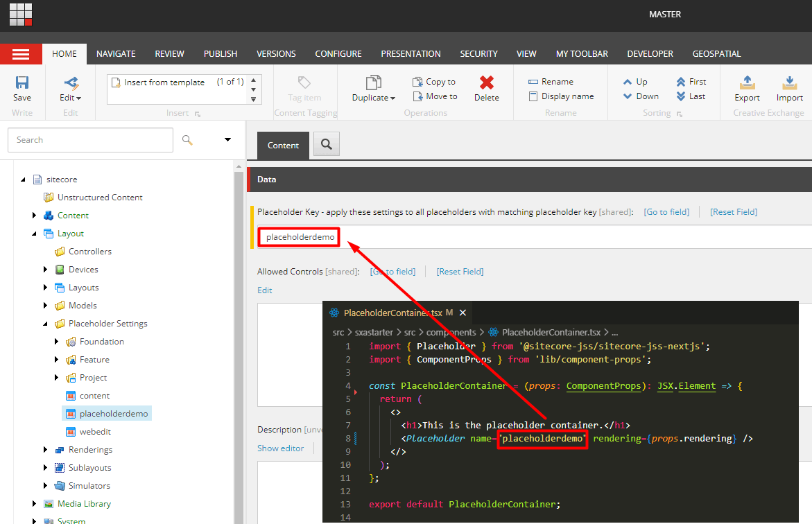The width and height of the screenshot is (812, 524).
Task: Click the Show editor link under Description
Action: pos(280,448)
